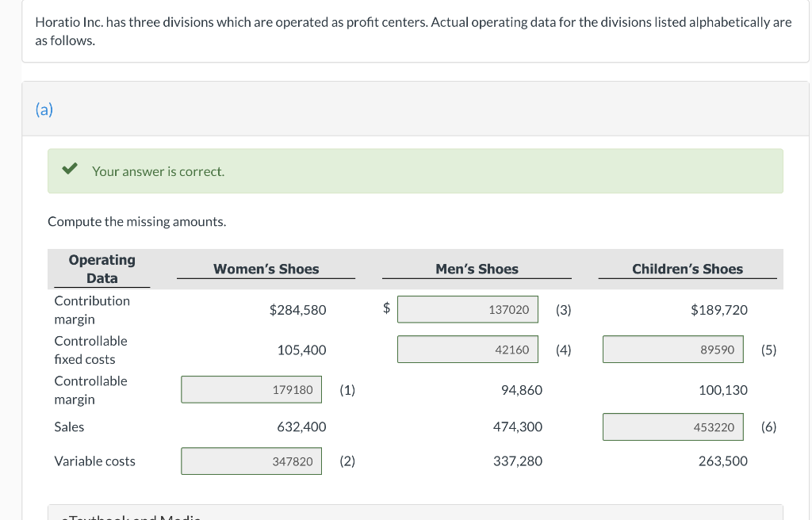
Task: Click Women's Shoes $284,580 contribution margin value
Action: click(x=297, y=310)
